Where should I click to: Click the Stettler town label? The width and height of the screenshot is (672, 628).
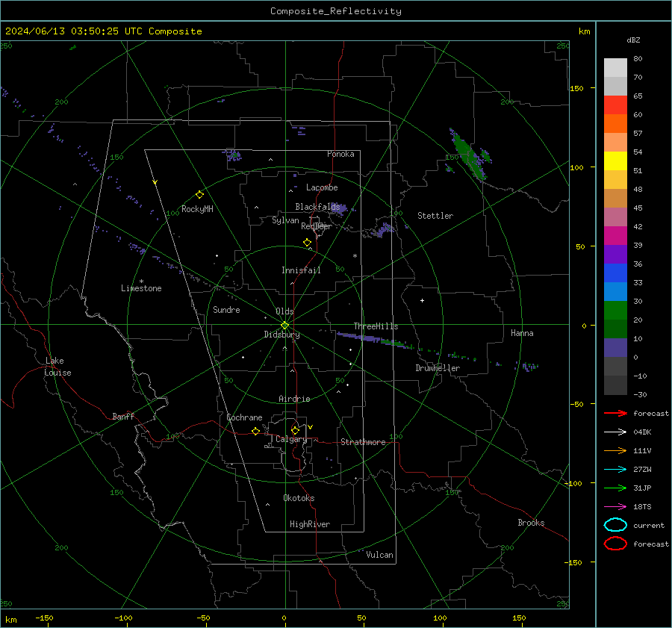tap(435, 216)
